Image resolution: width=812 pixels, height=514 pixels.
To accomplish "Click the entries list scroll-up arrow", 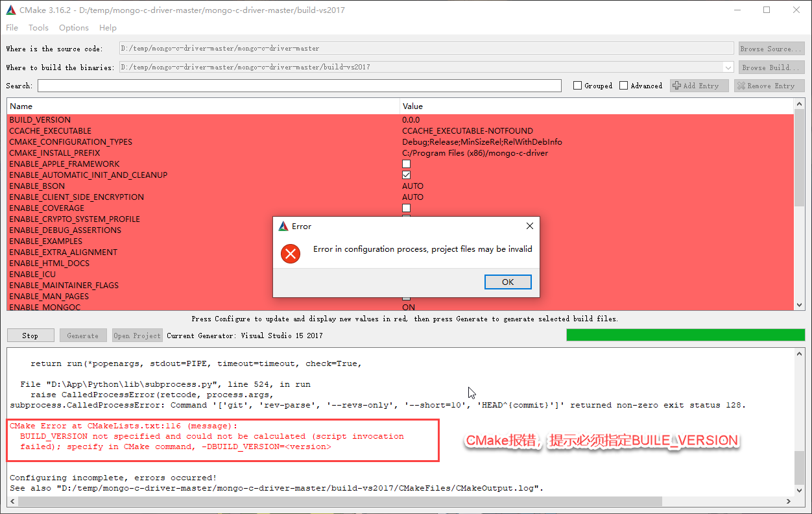I will click(x=799, y=105).
